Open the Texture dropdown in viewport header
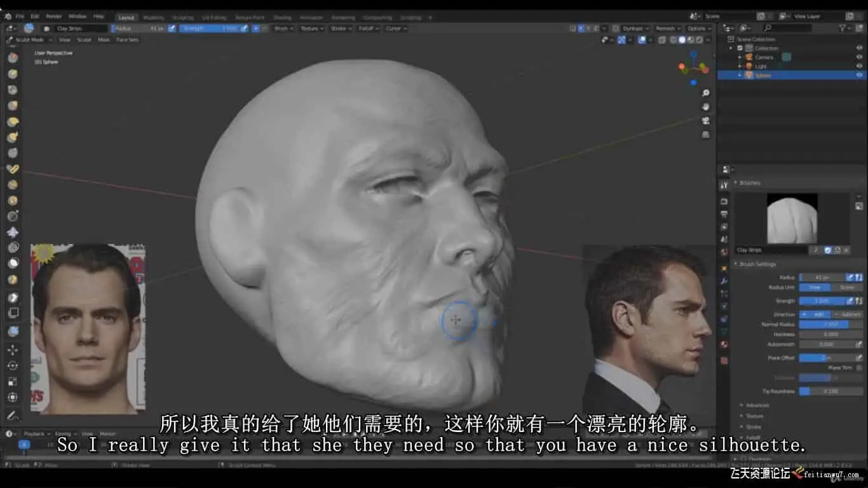The width and height of the screenshot is (868, 488). [311, 29]
